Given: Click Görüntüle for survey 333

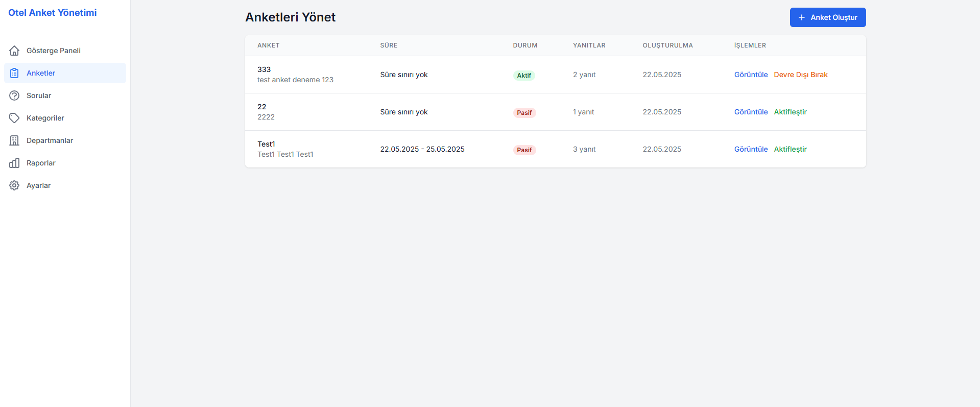Looking at the screenshot, I should point(751,75).
